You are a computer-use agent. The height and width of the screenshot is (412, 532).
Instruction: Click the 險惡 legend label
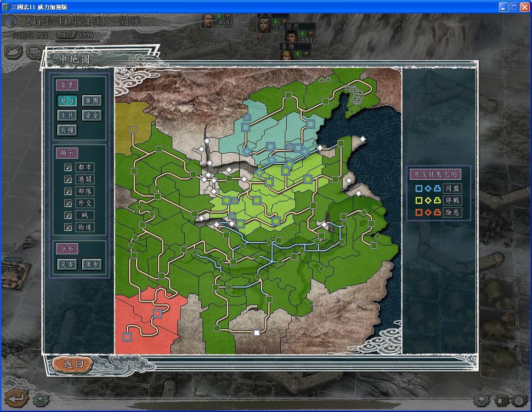[x=452, y=212]
